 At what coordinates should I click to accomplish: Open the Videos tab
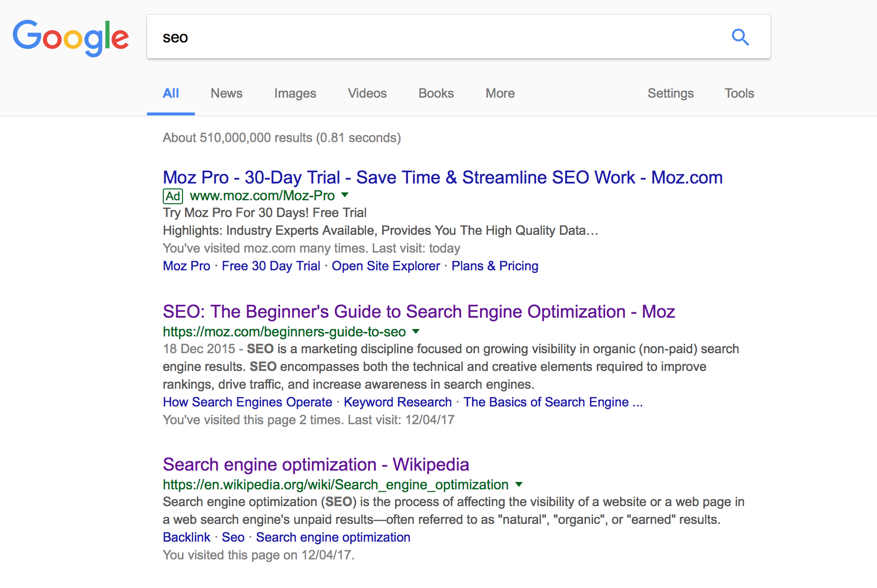click(x=367, y=93)
